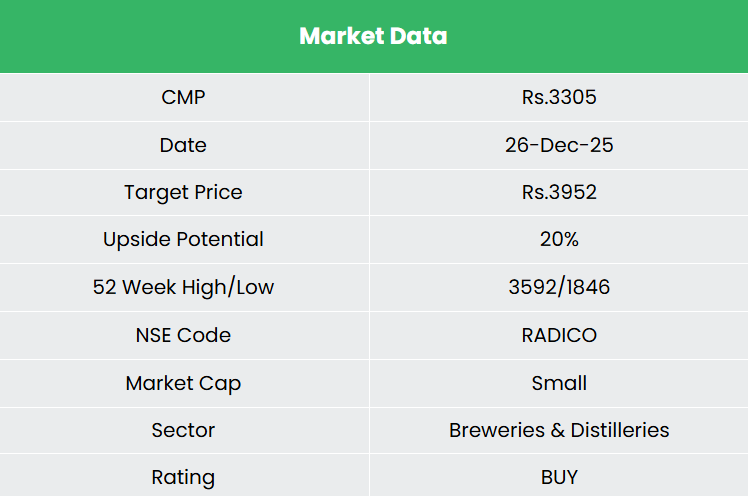The image size is (748, 496).
Task: Click the Small market cap value
Action: (559, 383)
